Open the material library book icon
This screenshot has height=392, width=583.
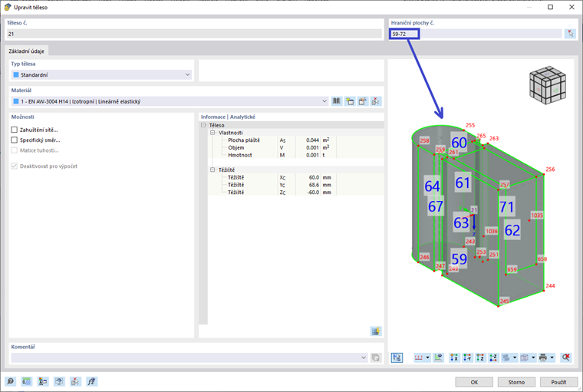(337, 101)
